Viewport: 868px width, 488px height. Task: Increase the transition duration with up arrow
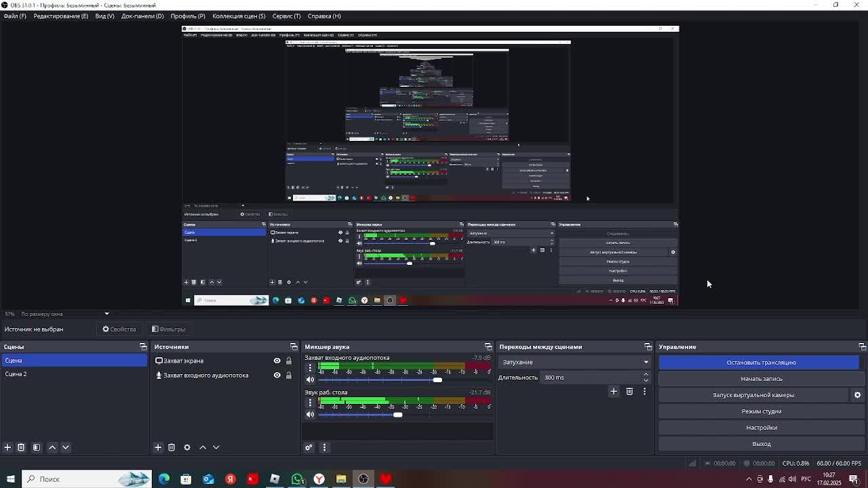click(646, 374)
